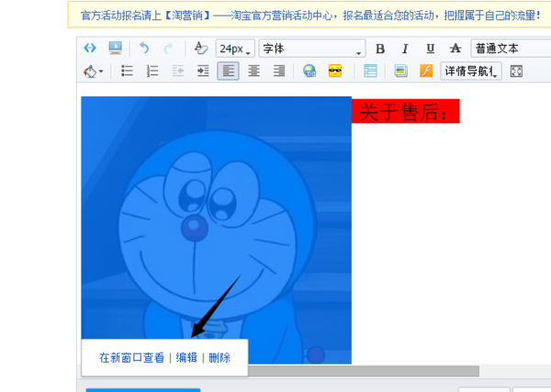Open the 详情导航 dropdown

click(471, 72)
